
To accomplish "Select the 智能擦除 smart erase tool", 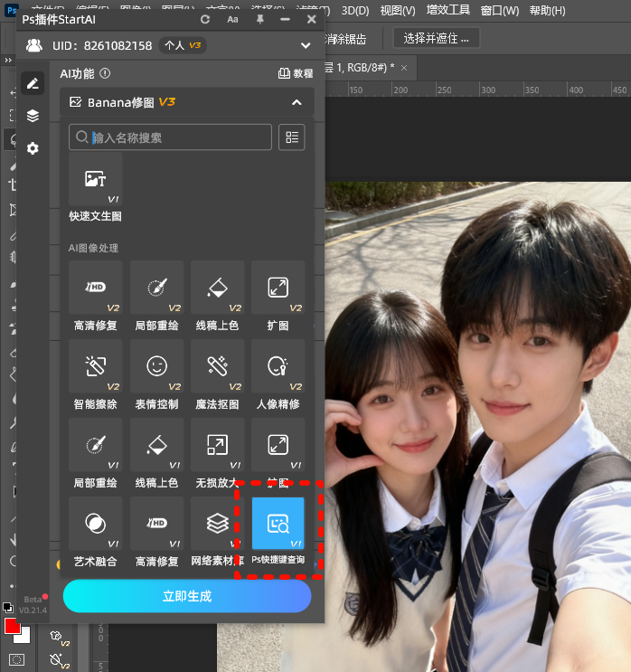I will [95, 366].
